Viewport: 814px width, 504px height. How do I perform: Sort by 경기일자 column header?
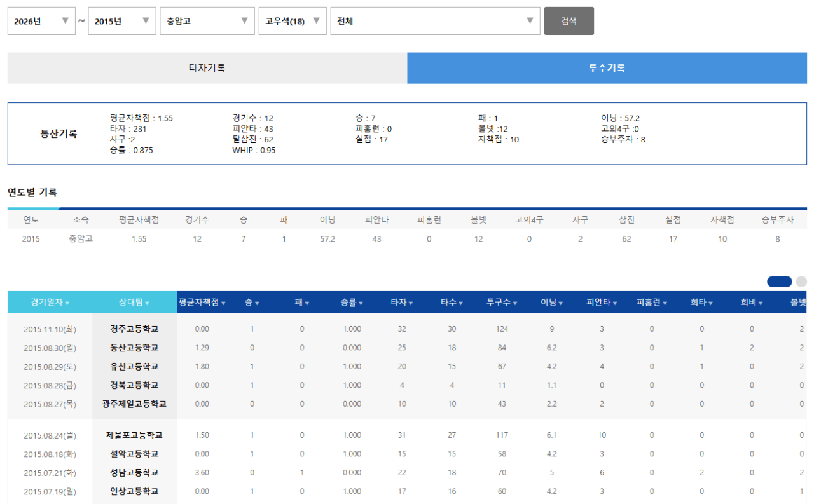coord(50,303)
